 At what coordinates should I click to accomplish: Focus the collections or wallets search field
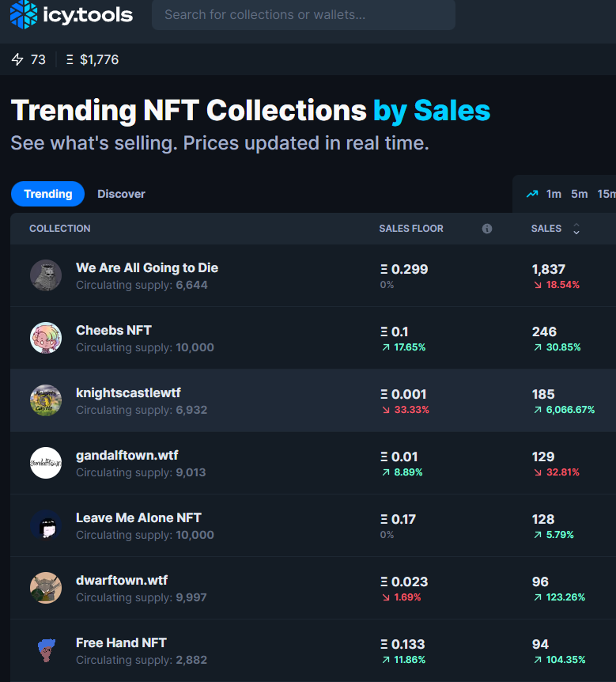click(x=304, y=15)
